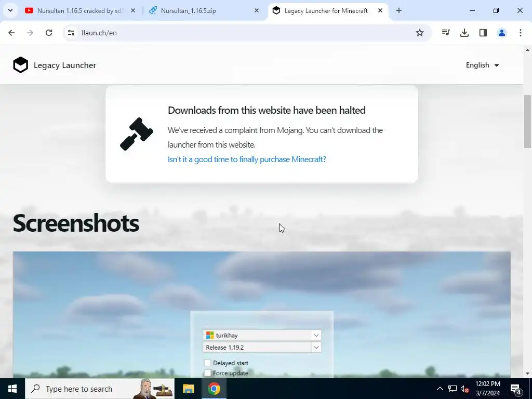
Task: Open media controls icon in Chrome toolbar
Action: (446, 33)
